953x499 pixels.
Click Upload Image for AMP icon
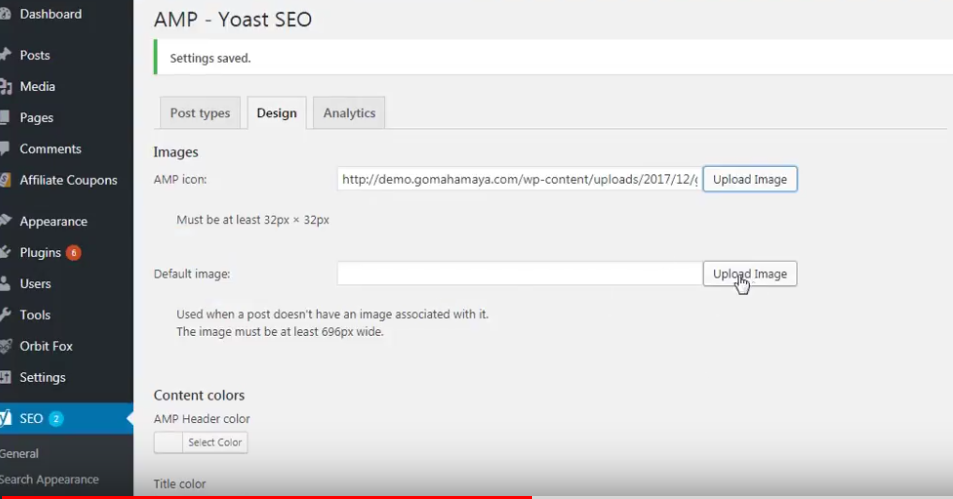tap(750, 179)
